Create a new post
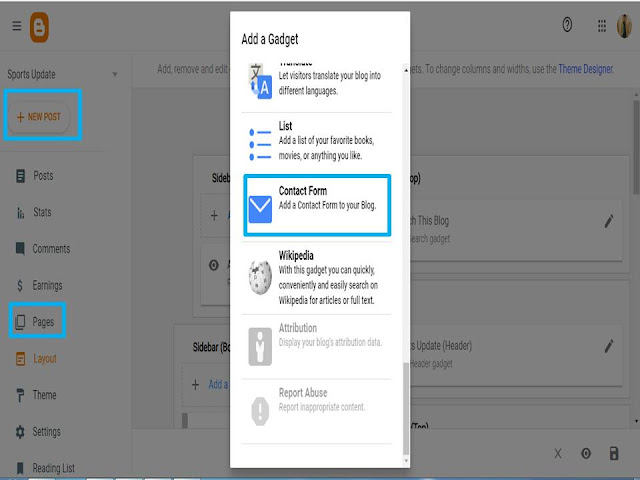 (39, 117)
